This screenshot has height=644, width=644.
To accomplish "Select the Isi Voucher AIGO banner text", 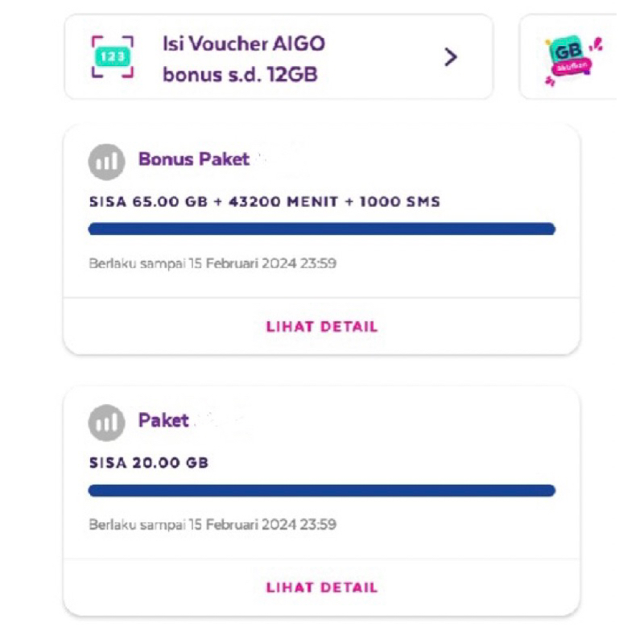I will point(244,43).
